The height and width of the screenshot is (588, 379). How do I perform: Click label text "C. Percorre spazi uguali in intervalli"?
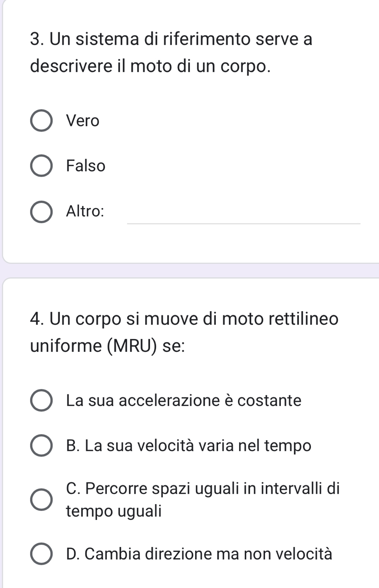[202, 489]
